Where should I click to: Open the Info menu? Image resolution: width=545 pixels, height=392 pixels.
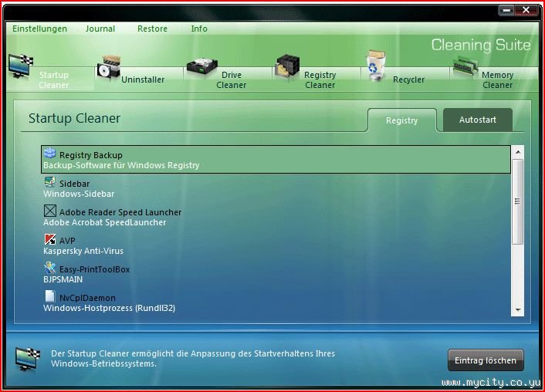[x=199, y=29]
